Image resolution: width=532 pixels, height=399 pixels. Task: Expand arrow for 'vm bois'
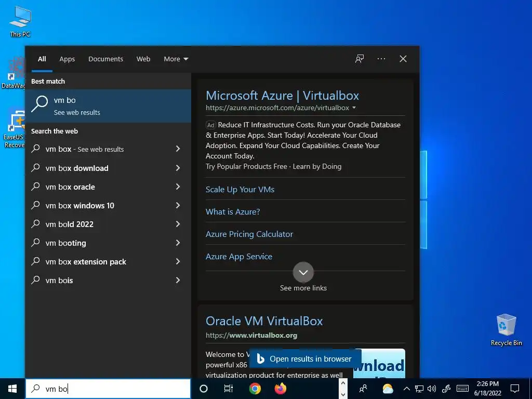point(178,280)
